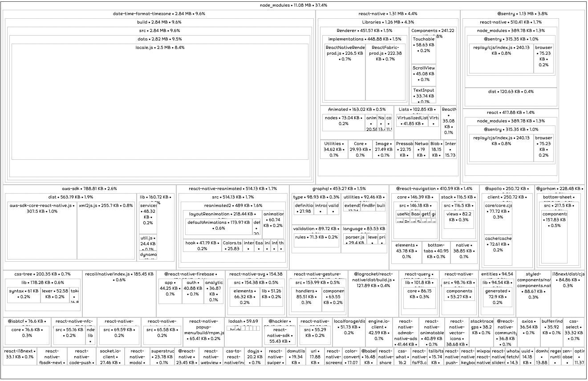Viewport: 588px width, 381px height.
Task: Click the i18next/dist/cjs 84.86 KB cell
Action: [568, 293]
